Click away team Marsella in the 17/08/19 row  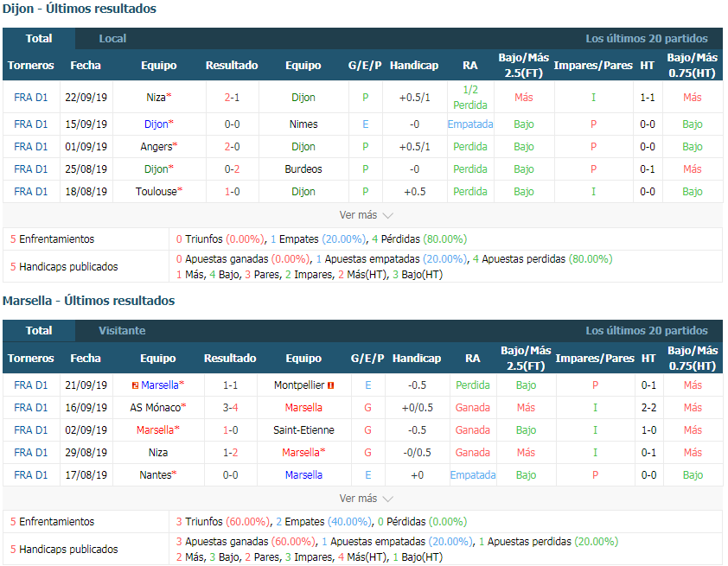point(303,475)
